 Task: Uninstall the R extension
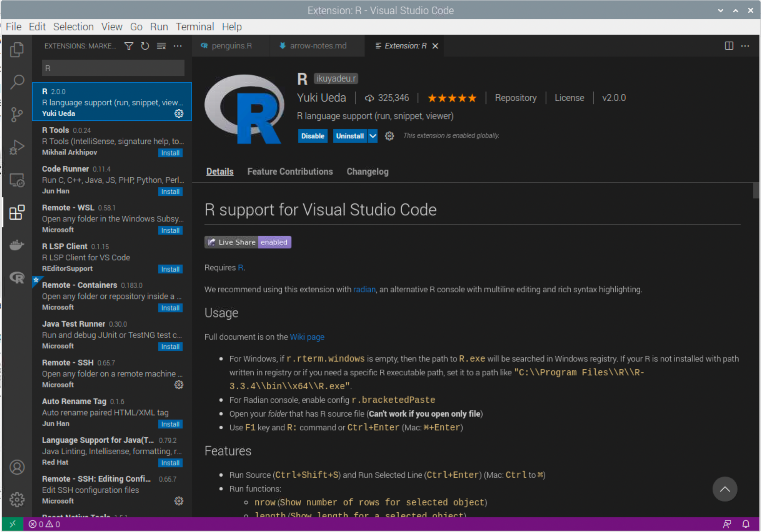[x=350, y=136]
